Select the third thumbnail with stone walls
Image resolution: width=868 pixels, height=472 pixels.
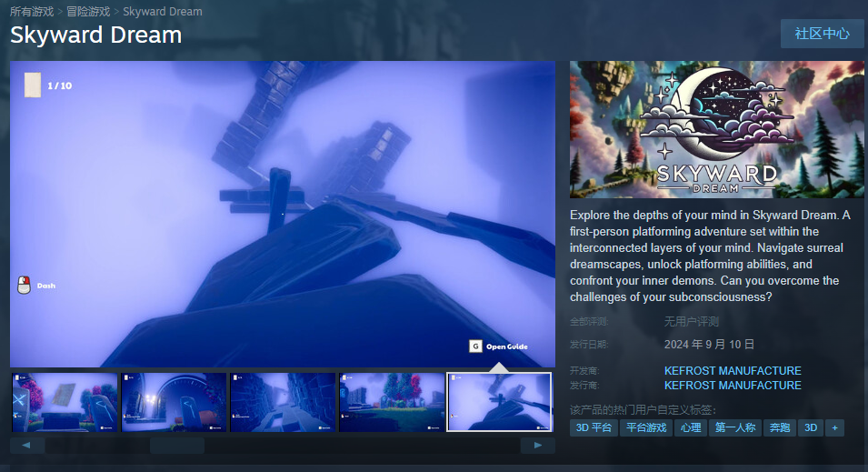tap(283, 402)
